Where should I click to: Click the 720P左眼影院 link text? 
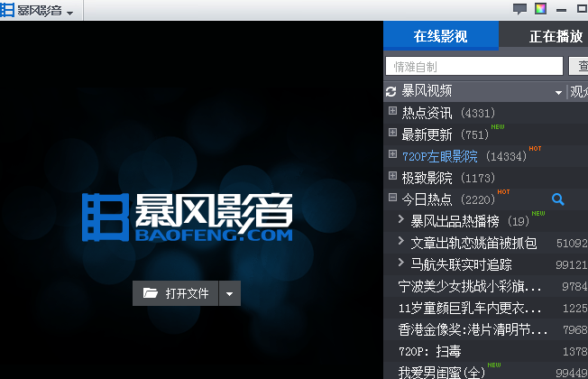pyautogui.click(x=440, y=156)
